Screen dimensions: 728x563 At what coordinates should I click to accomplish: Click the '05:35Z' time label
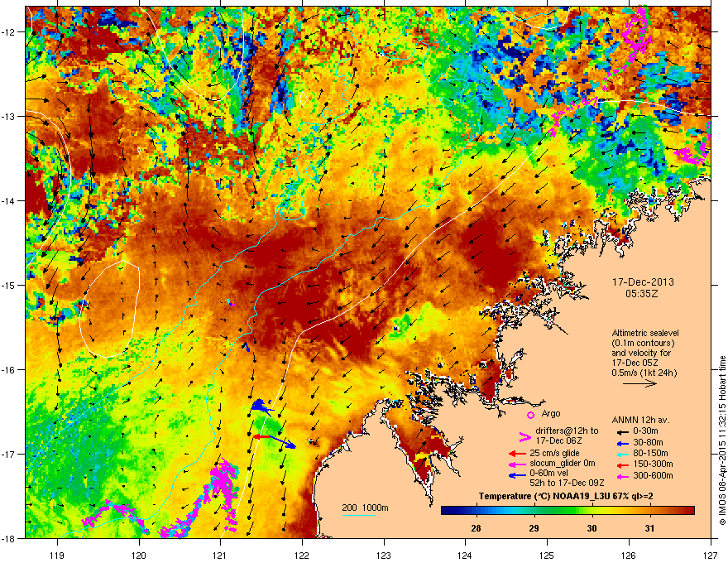tap(642, 294)
